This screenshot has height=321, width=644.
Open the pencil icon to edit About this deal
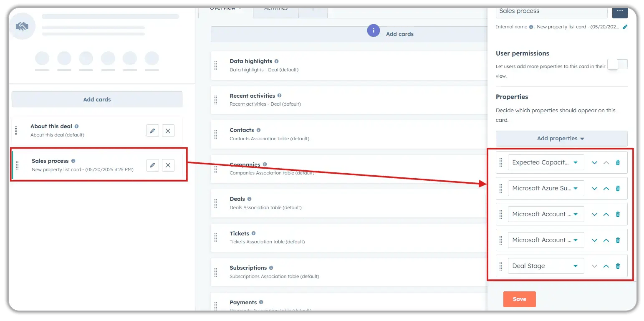pos(152,131)
